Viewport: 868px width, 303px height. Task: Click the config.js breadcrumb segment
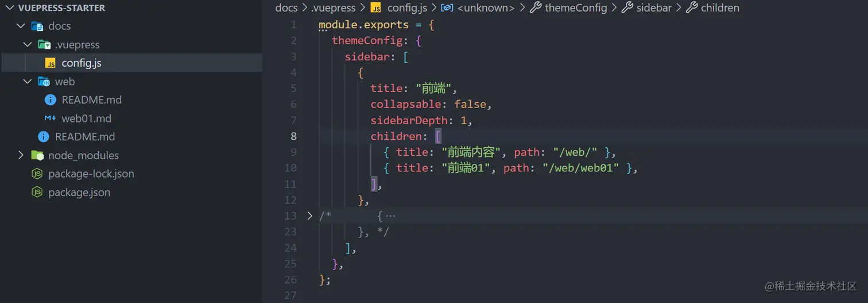coord(407,7)
